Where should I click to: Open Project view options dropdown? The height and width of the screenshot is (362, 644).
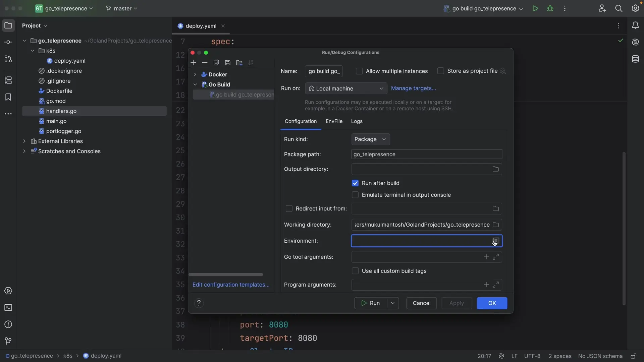click(x=35, y=25)
